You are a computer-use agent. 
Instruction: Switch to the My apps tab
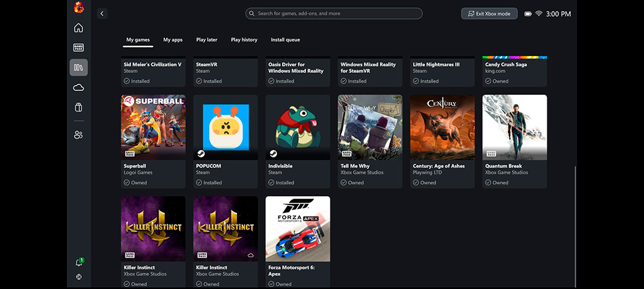click(x=173, y=40)
